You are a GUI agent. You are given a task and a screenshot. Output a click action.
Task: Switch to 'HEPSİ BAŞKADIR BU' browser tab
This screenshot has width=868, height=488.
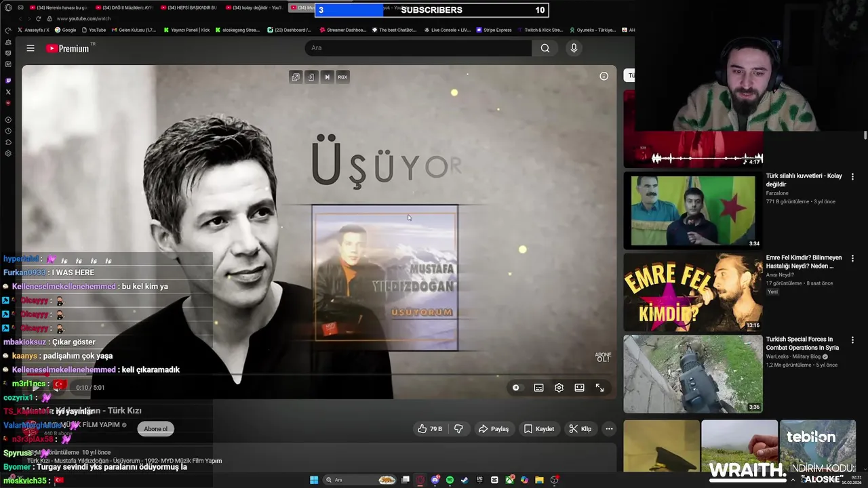(x=189, y=7)
